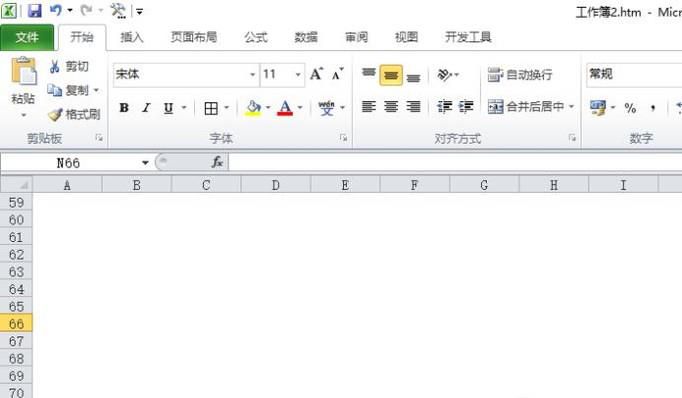Decrease font size with small A
Viewport: 682px width, 398px height.
point(338,74)
